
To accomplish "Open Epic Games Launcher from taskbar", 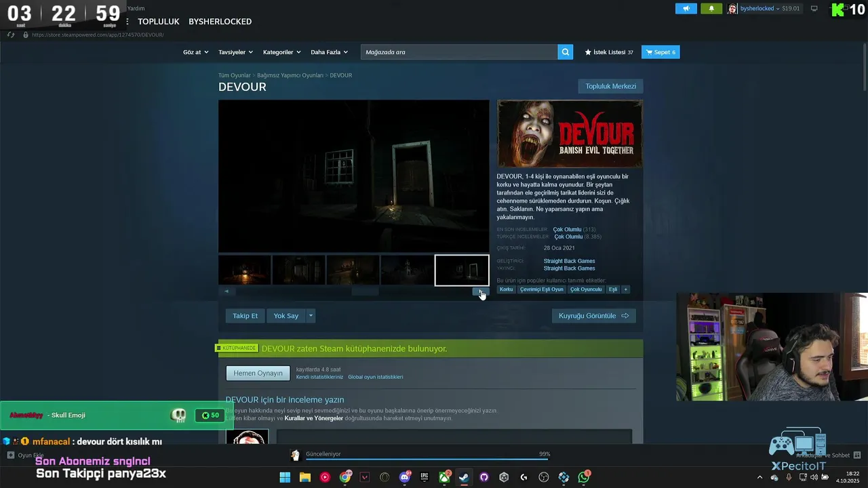I will coord(425,477).
